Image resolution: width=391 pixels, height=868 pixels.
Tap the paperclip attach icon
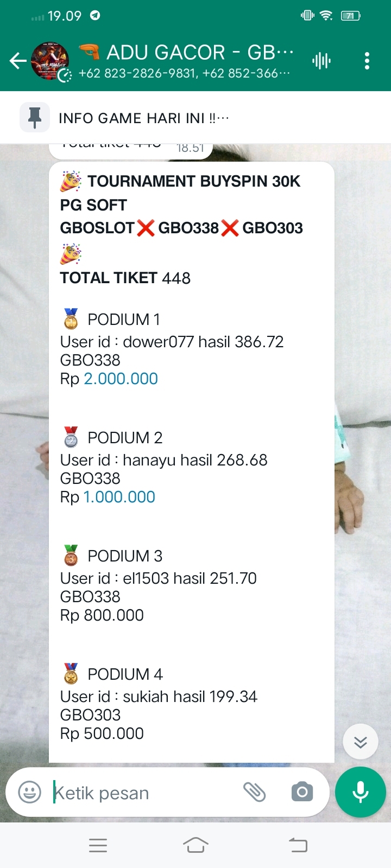[254, 793]
